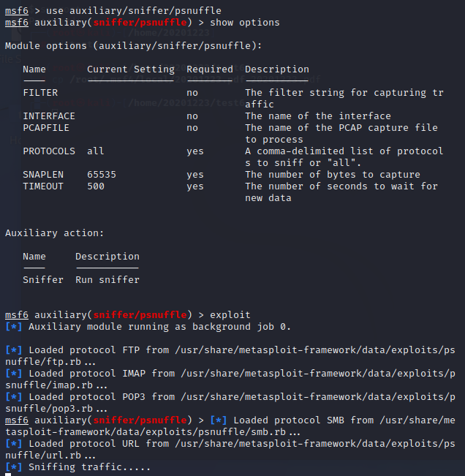This screenshot has width=465, height=476.
Task: Click the PROTOCOLS option name
Action: 49,151
